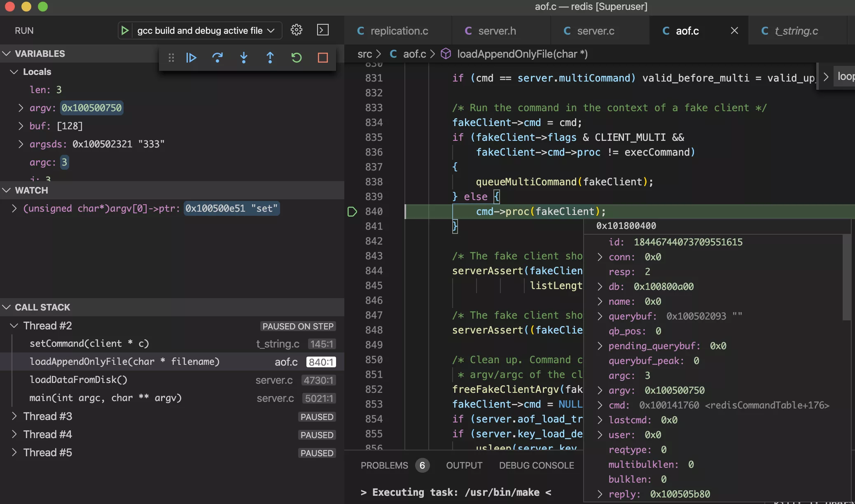
Task: Collapse the WATCH section
Action: pyautogui.click(x=7, y=190)
